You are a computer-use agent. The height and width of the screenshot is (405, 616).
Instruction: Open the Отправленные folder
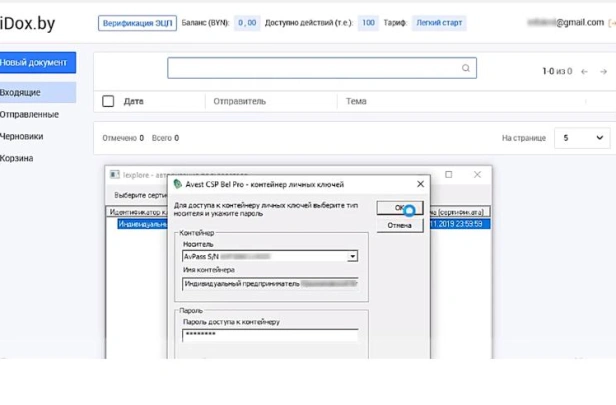29,115
